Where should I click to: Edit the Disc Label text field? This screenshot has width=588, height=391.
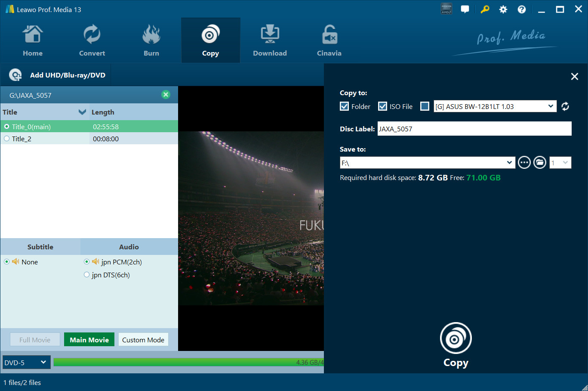[474, 129]
